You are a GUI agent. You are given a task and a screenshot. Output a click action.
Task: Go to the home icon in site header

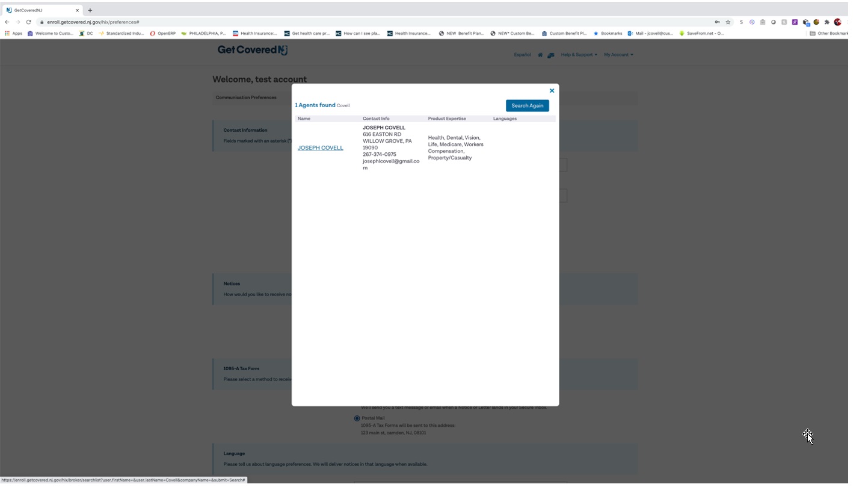pos(540,55)
